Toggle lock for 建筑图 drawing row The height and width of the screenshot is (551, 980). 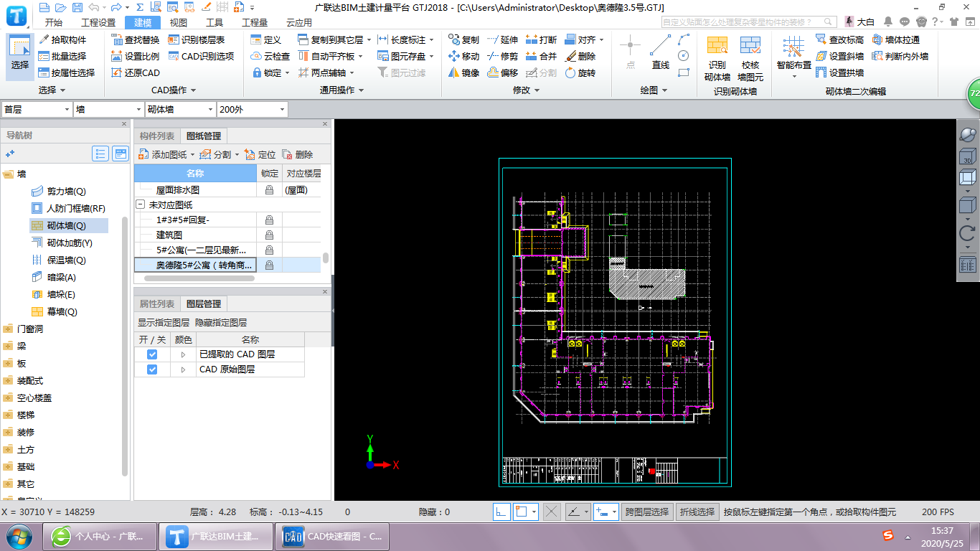(269, 235)
